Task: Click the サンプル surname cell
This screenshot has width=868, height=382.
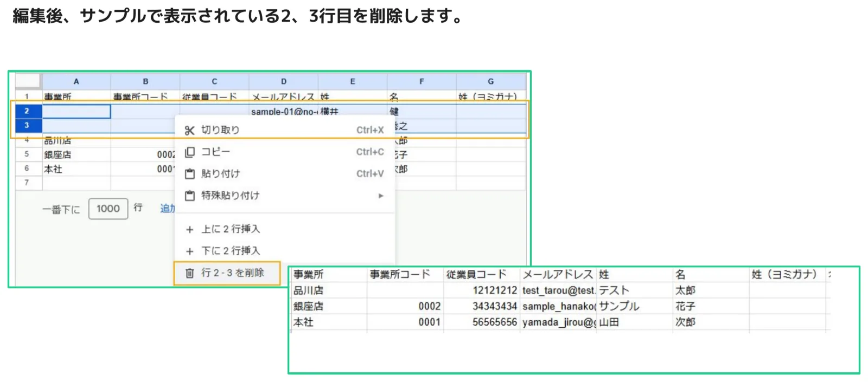Action: coord(635,306)
